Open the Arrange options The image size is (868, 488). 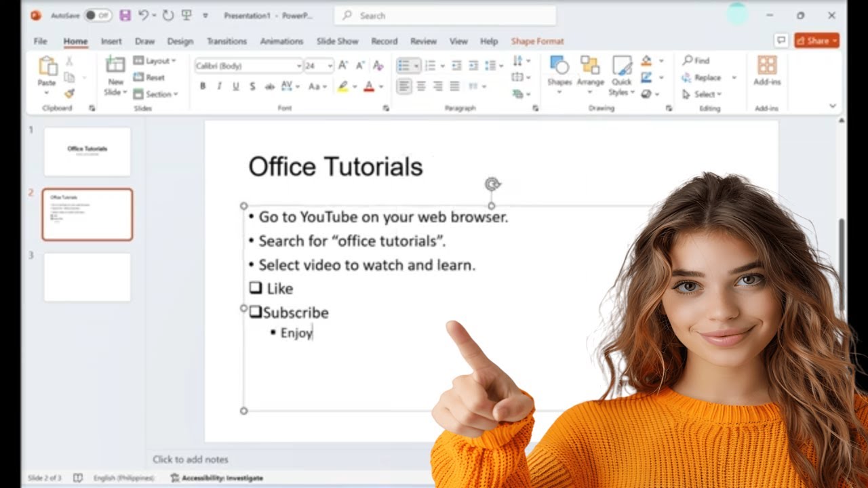point(590,75)
